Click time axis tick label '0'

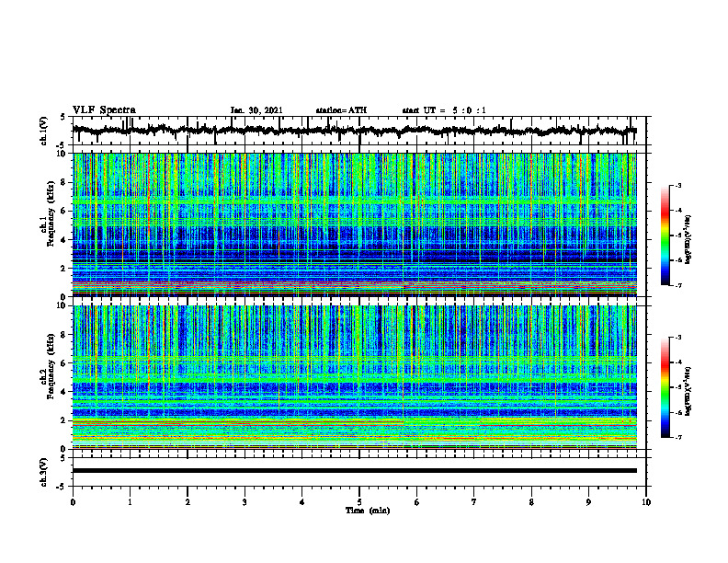tap(73, 502)
